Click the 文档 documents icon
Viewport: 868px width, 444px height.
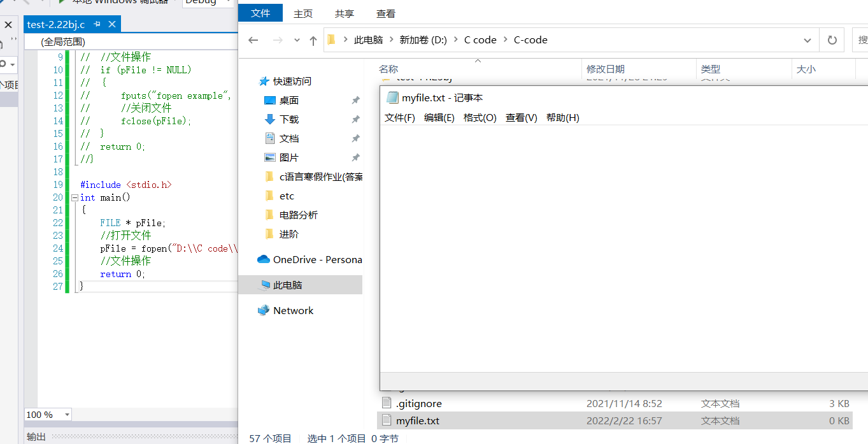[269, 138]
